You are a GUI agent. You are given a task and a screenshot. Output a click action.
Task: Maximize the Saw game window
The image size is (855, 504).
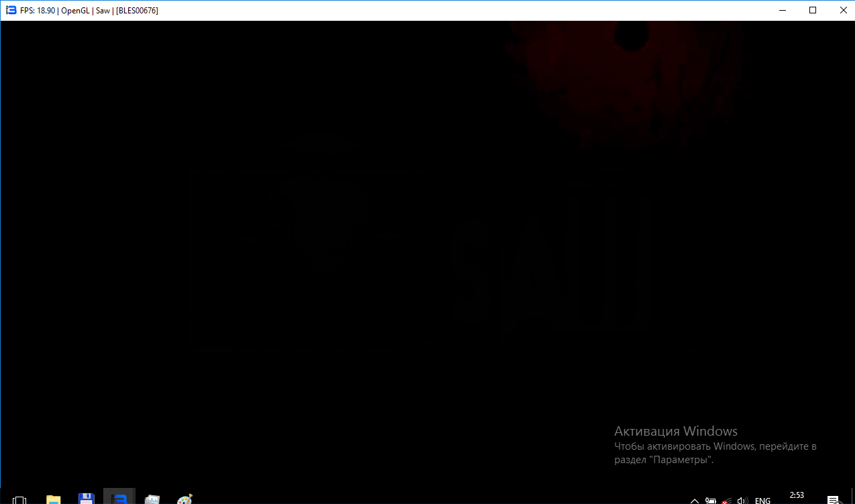(x=813, y=10)
